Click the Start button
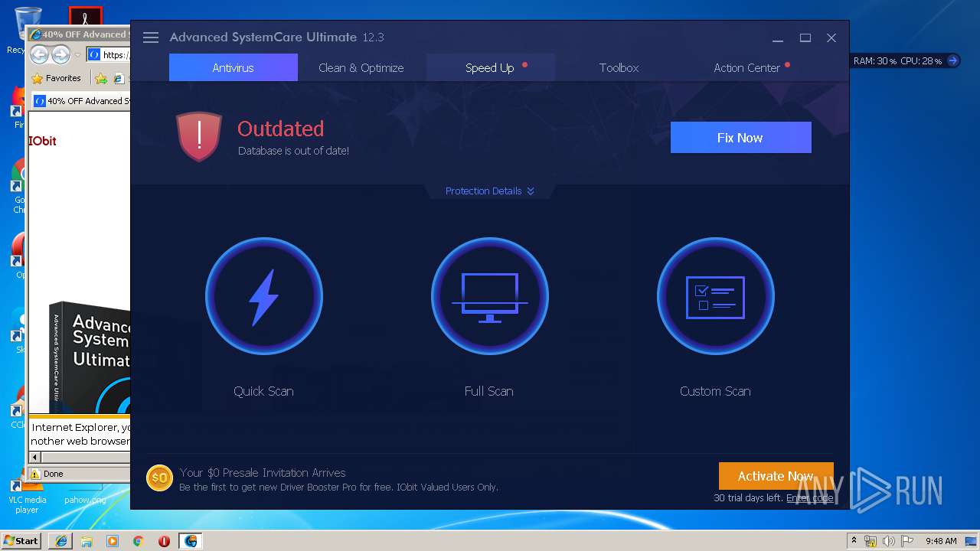 click(21, 541)
